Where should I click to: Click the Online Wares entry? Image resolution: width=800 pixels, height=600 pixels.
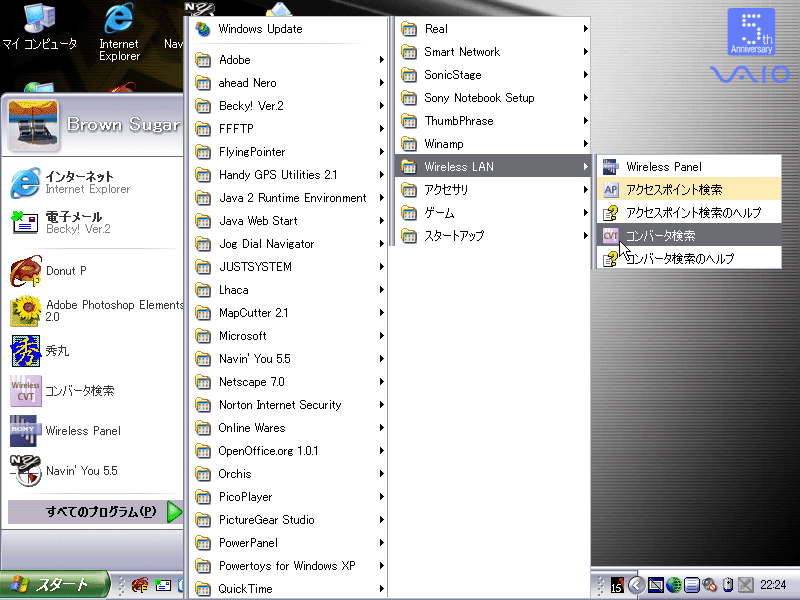pyautogui.click(x=289, y=428)
